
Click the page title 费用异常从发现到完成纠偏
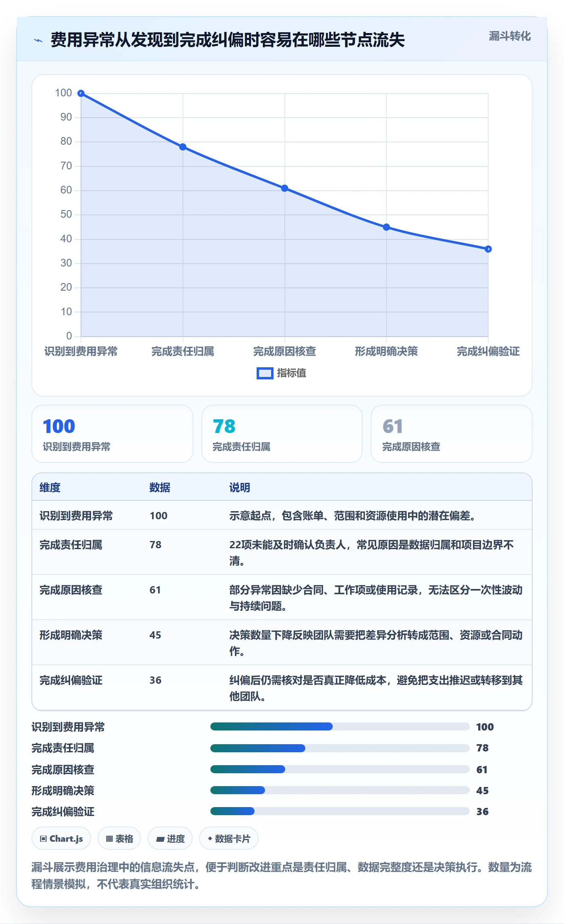pos(228,40)
